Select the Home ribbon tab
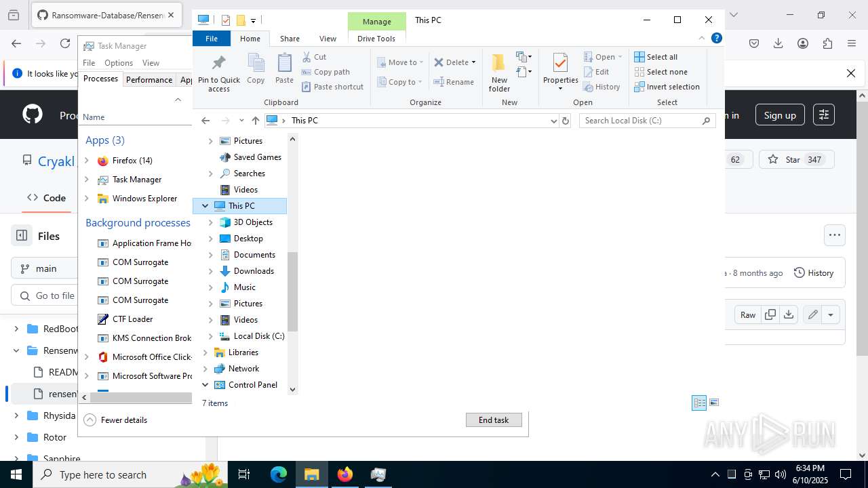Viewport: 868px width, 488px height. 250,39
